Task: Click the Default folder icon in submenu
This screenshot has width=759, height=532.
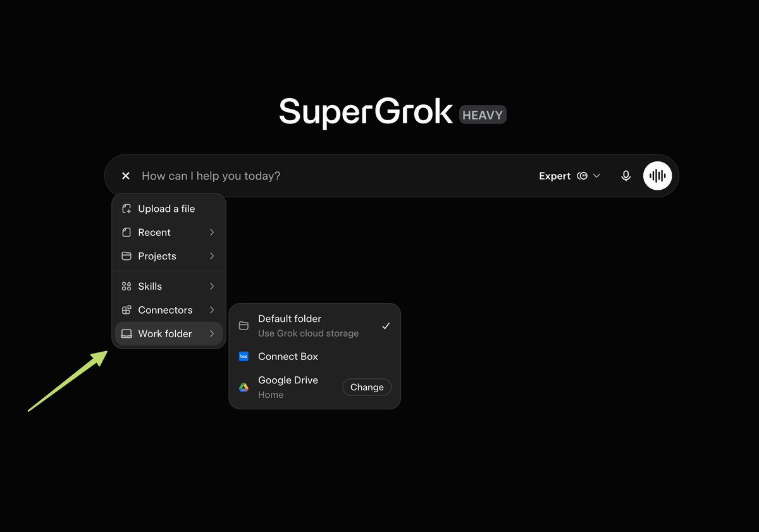Action: 244,326
